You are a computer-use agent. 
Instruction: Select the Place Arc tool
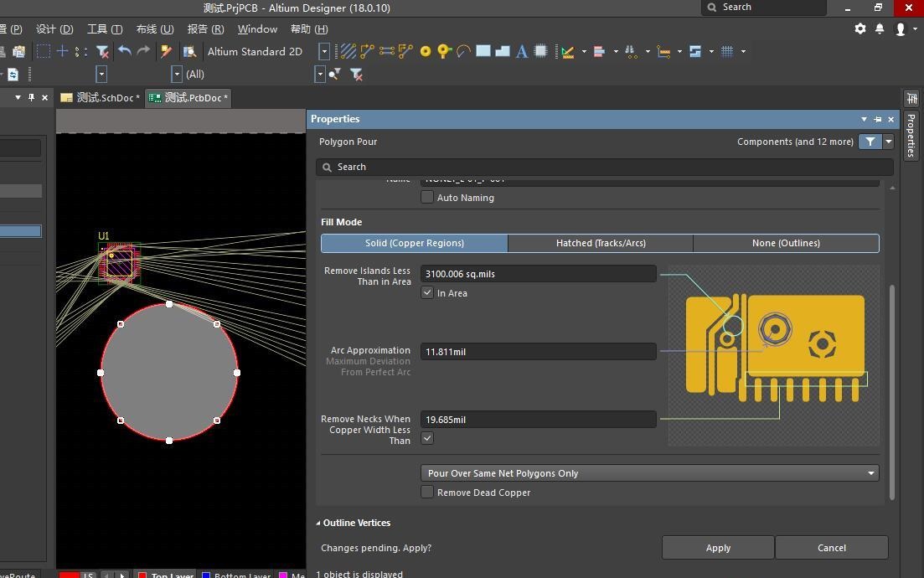[463, 51]
